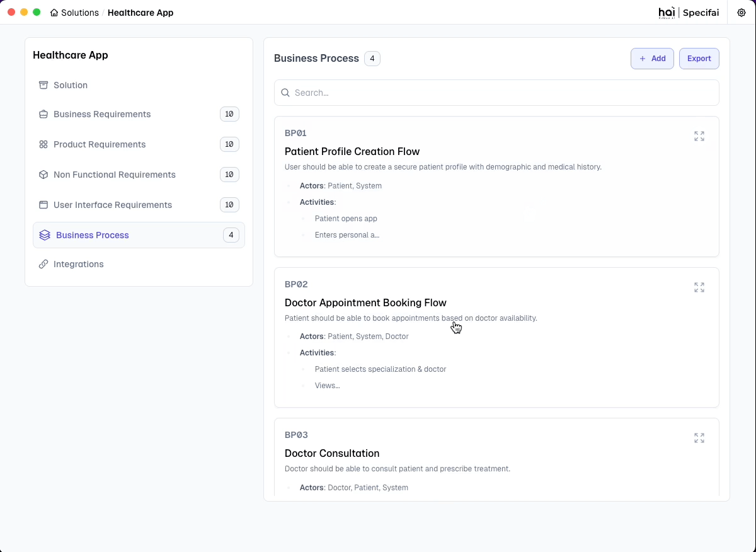756x552 pixels.
Task: Click the Business Requirements briefcase icon
Action: (43, 114)
